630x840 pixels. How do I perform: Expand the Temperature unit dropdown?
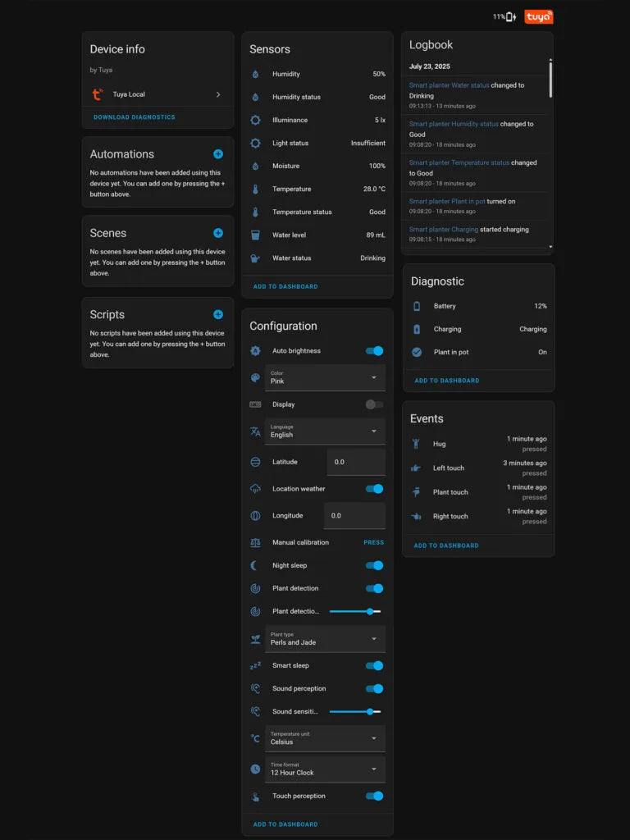click(325, 738)
